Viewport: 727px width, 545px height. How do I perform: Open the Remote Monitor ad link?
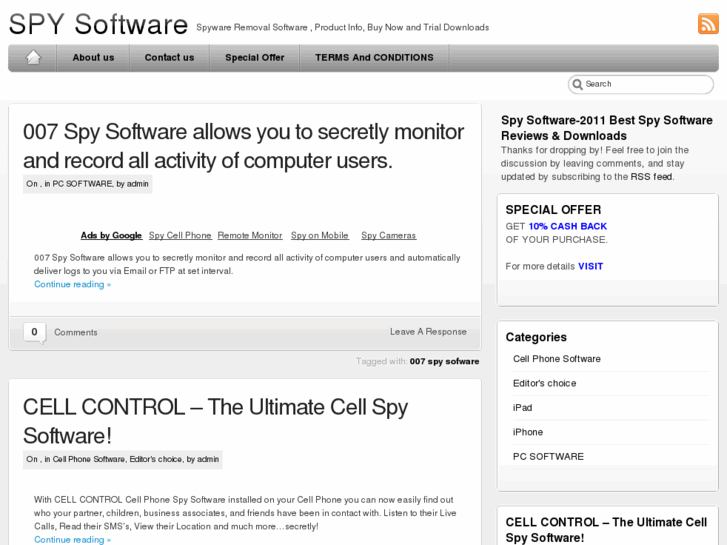click(250, 236)
